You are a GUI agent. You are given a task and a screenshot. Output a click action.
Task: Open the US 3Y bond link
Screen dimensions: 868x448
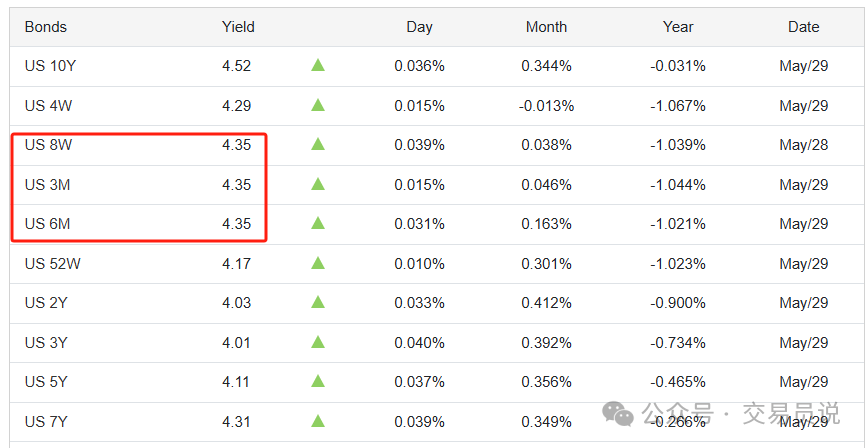coord(46,342)
